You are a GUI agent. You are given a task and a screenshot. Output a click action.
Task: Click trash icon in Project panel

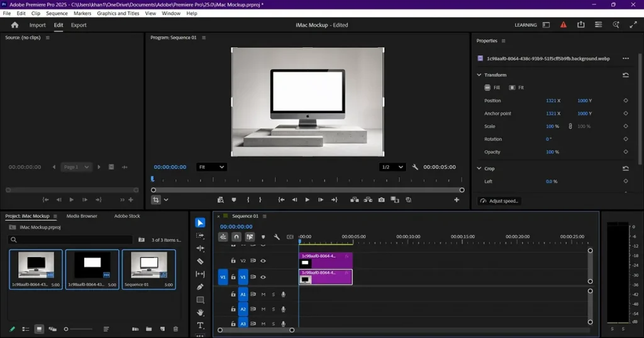(176, 329)
